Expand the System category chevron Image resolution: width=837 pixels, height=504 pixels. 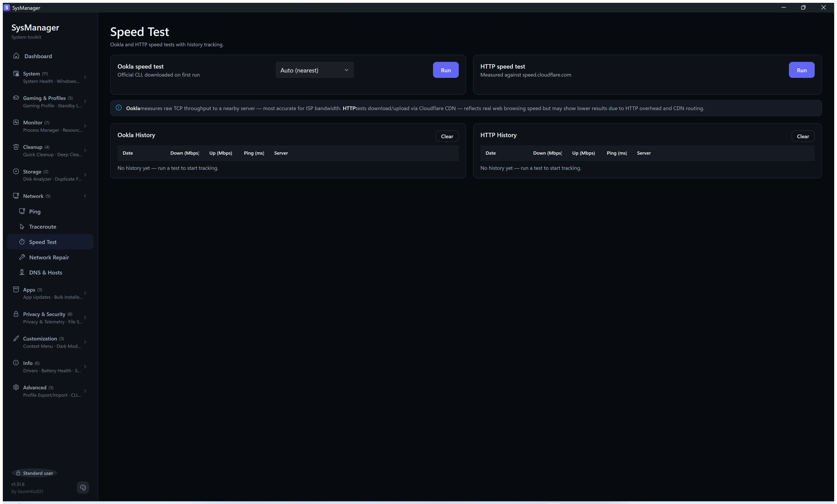coord(85,77)
